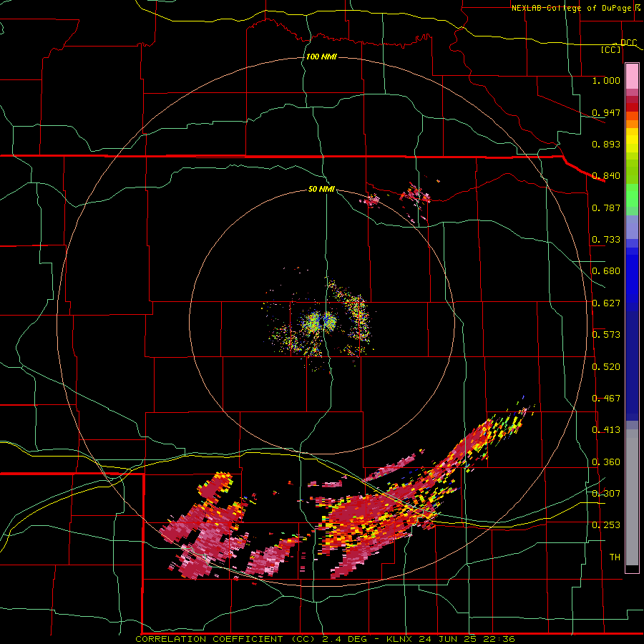
Task: Click the DCC label above the scale
Action: tap(628, 43)
